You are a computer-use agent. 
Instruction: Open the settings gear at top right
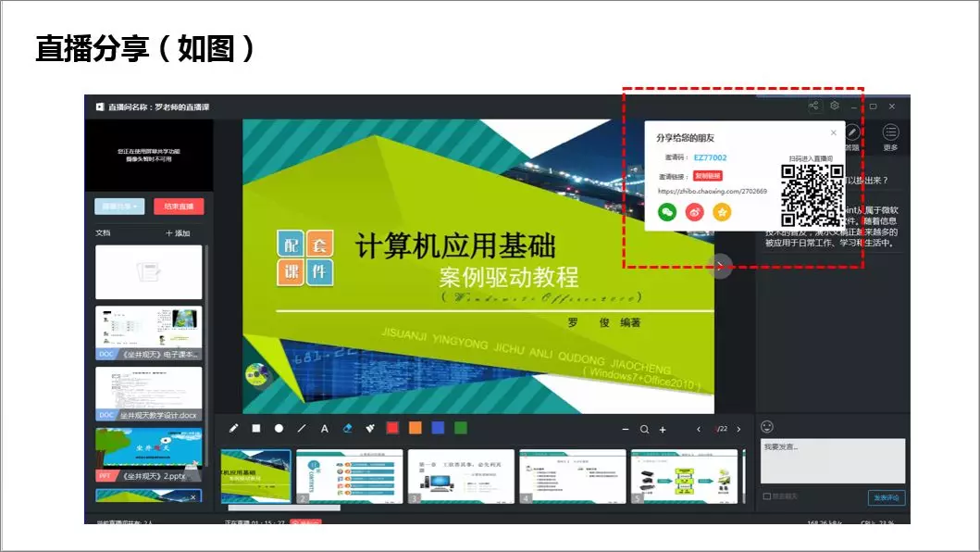click(x=834, y=106)
